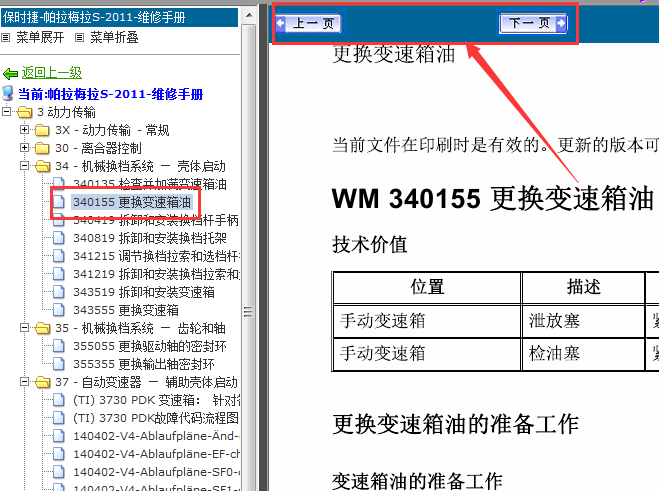Open 340135 检查并加满变速箱油 document
This screenshot has width=659, height=491.
(x=150, y=184)
